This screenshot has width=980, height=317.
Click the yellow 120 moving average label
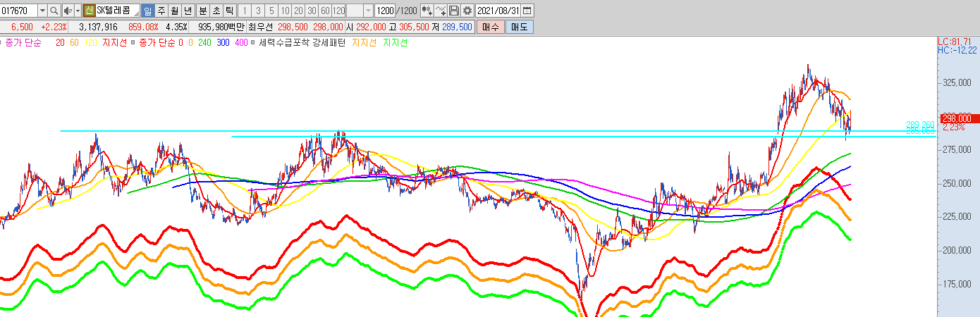90,43
